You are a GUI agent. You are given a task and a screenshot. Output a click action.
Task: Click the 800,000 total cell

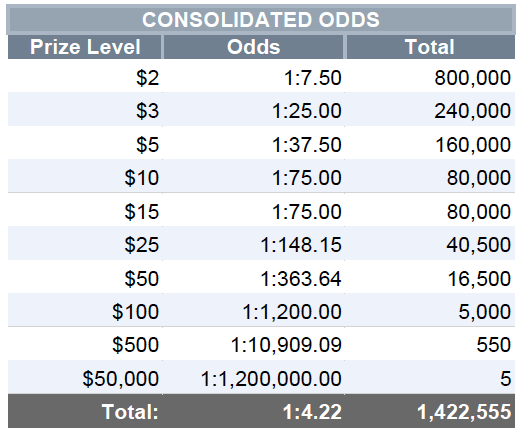[x=430, y=76]
